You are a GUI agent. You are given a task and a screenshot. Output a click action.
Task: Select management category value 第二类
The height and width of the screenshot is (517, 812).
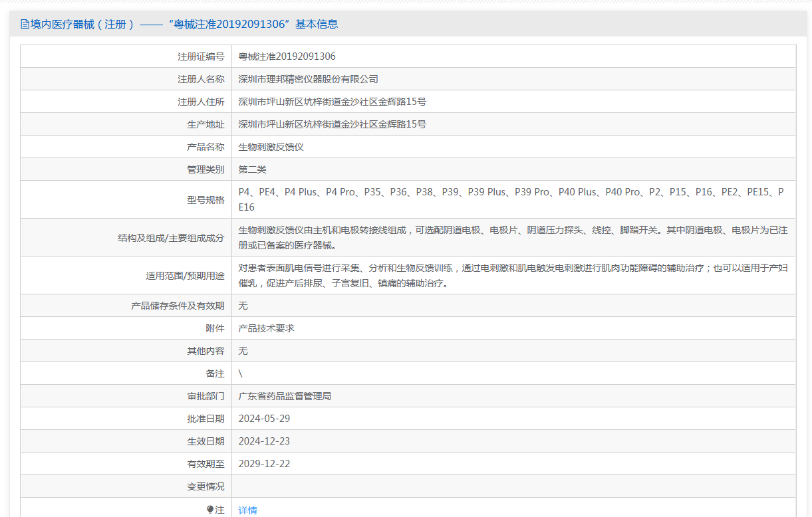pyautogui.click(x=252, y=169)
